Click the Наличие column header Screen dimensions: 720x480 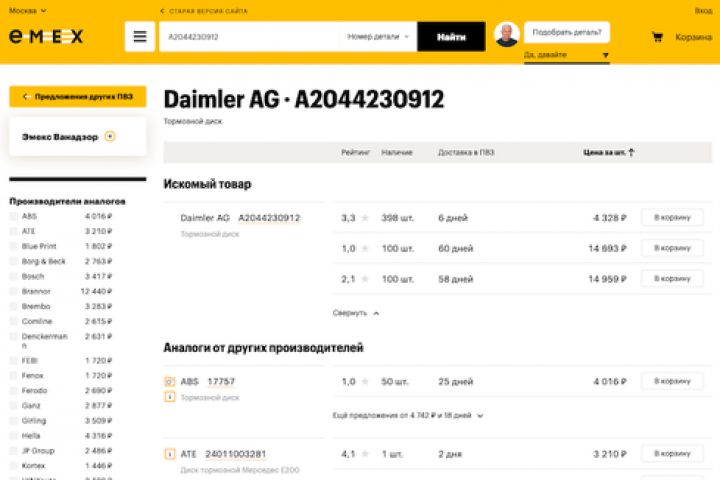click(x=397, y=152)
